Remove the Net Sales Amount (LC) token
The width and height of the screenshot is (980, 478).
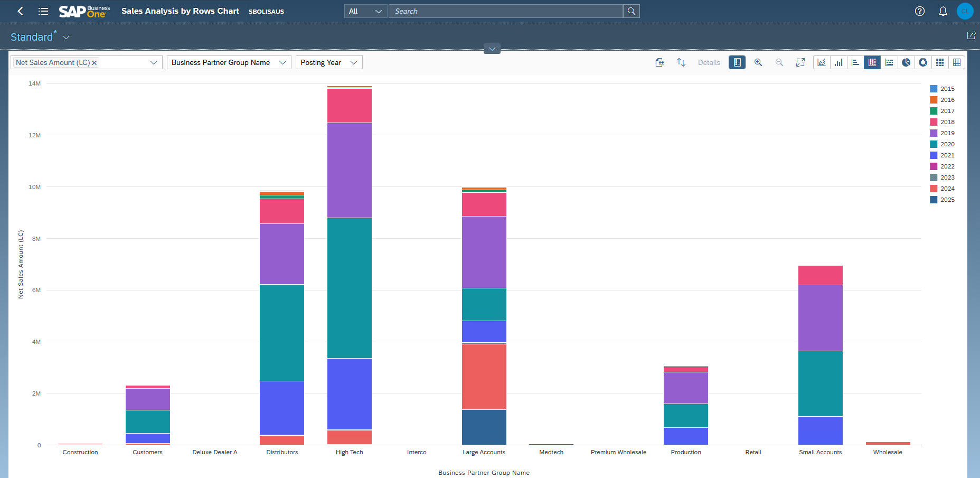95,63
